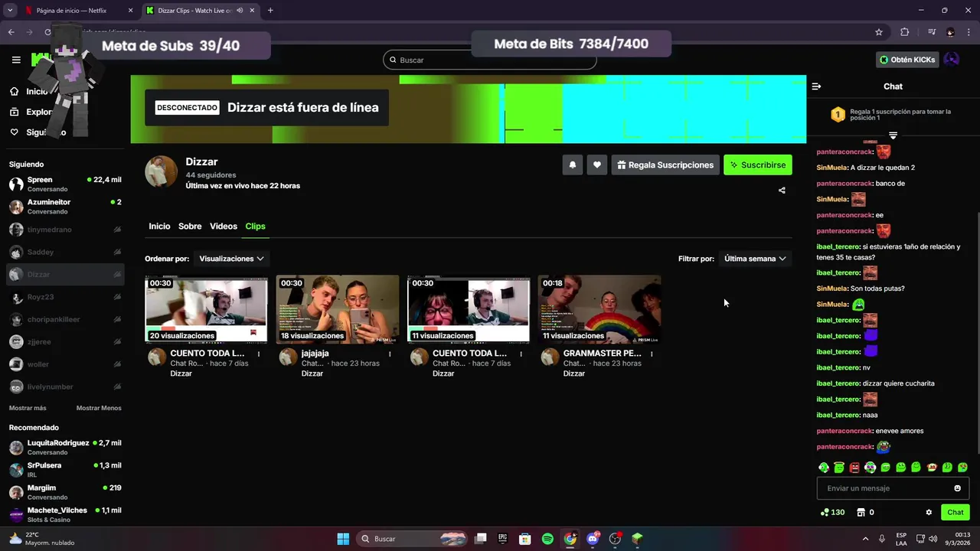
Task: Open the tab search dropdown in Chrome
Action: (x=10, y=11)
